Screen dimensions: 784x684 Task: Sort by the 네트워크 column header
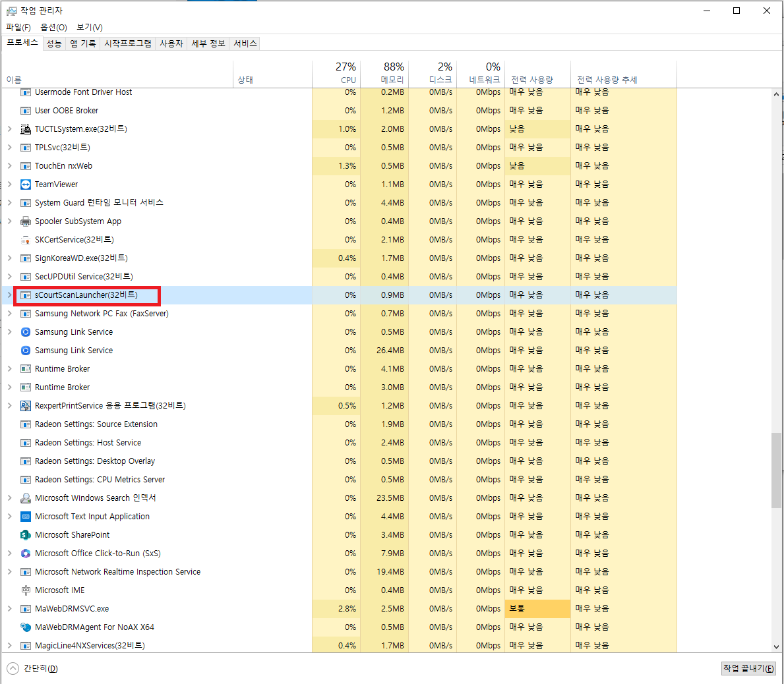[481, 74]
